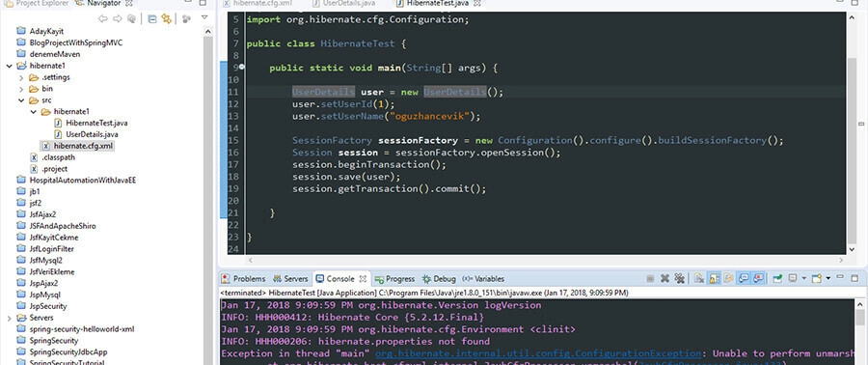Collapse the hibernate1 package folder under src
Image resolution: width=868 pixels, height=365 pixels.
pos(33,111)
